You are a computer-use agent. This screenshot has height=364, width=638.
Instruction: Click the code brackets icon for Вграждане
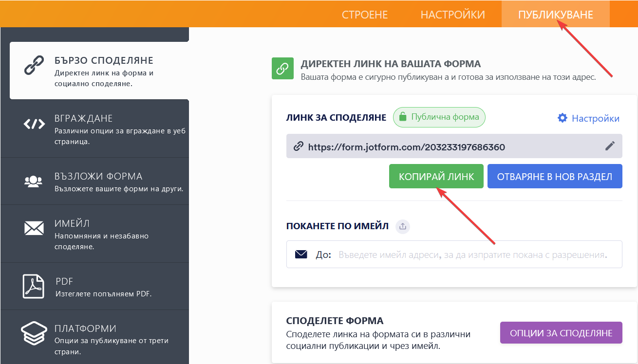pyautogui.click(x=34, y=124)
